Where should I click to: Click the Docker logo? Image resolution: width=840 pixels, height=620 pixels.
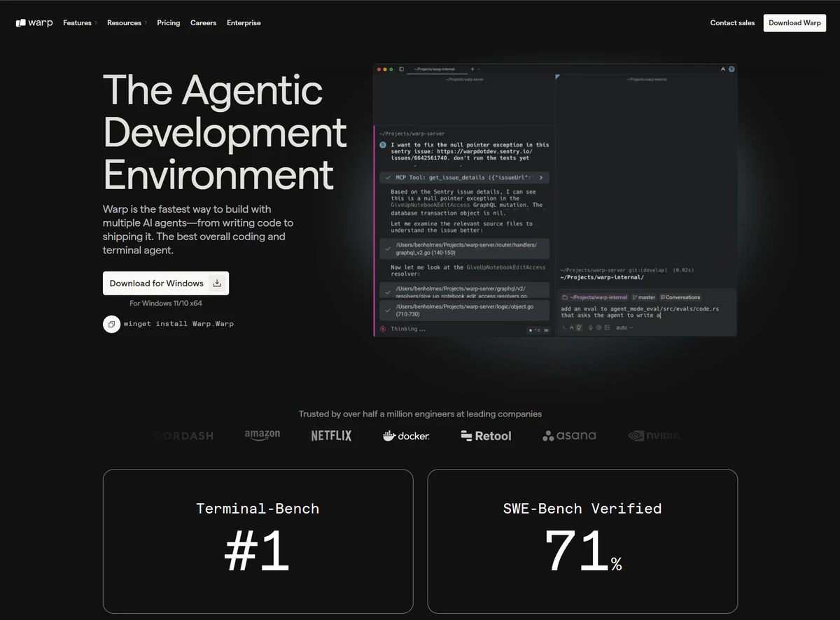pyautogui.click(x=406, y=435)
